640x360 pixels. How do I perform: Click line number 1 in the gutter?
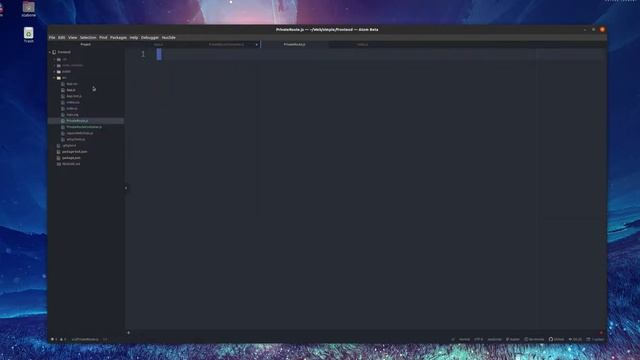pos(143,54)
